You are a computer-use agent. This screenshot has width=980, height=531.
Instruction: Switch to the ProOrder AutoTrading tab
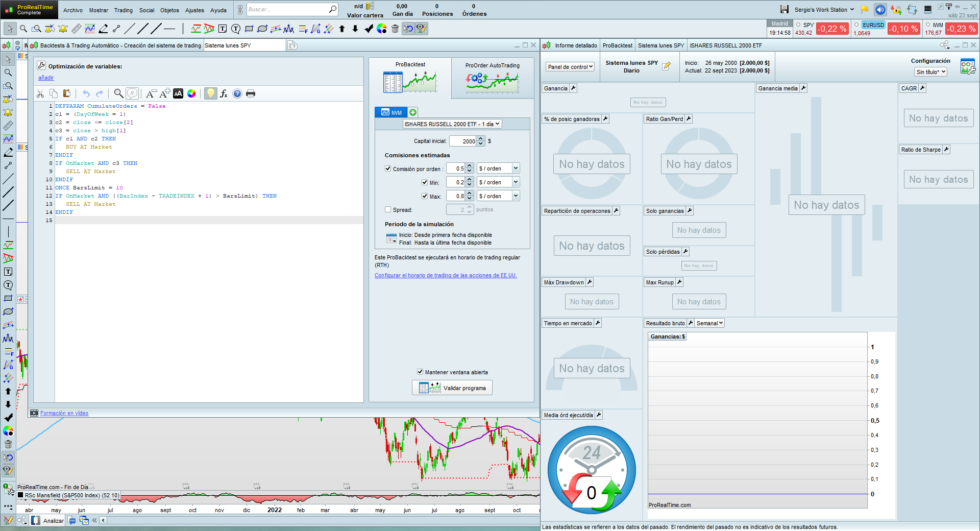pyautogui.click(x=493, y=78)
